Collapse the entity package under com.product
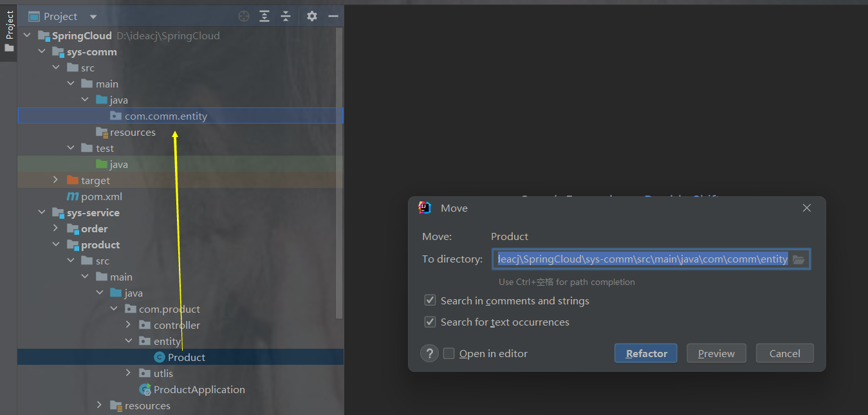Image resolution: width=868 pixels, height=415 pixels. 129,342
